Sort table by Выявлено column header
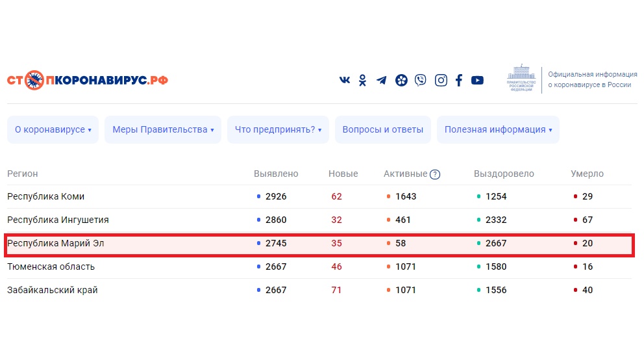 (x=276, y=174)
